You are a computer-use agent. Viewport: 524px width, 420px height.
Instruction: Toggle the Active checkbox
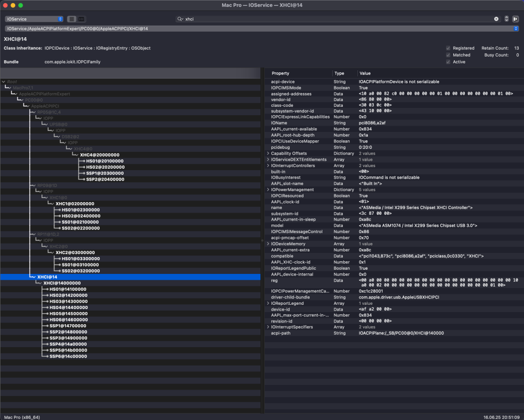[x=448, y=62]
